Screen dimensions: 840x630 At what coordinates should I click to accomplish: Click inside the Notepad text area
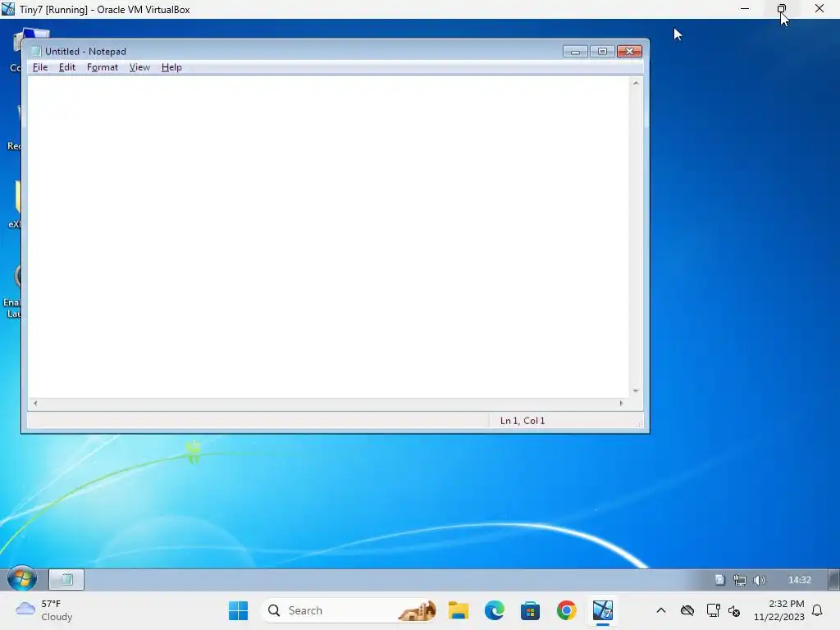click(x=328, y=237)
